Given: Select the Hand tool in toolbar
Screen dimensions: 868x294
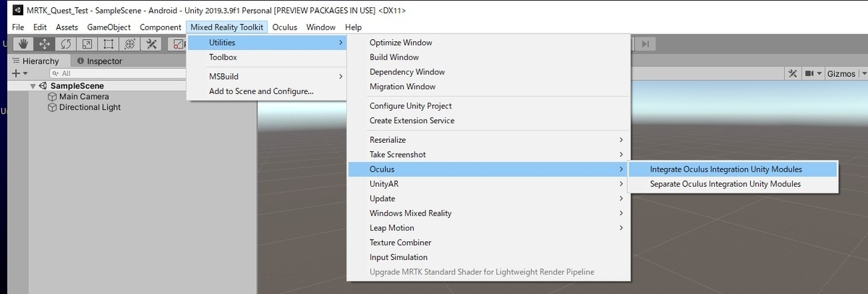Looking at the screenshot, I should tap(24, 43).
